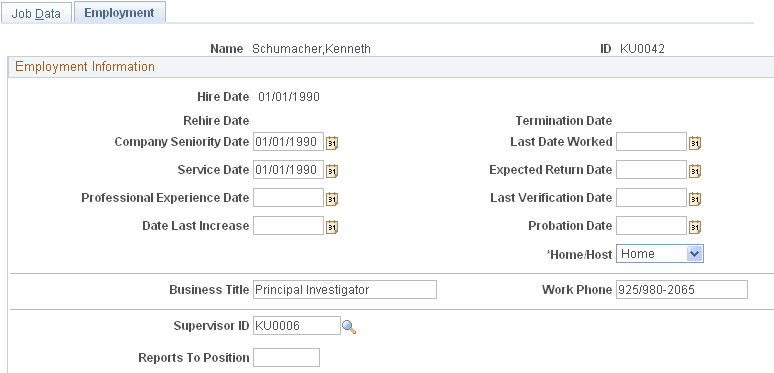Open calendar for Last Date Worked
This screenshot has width=774, height=373.
coord(695,143)
